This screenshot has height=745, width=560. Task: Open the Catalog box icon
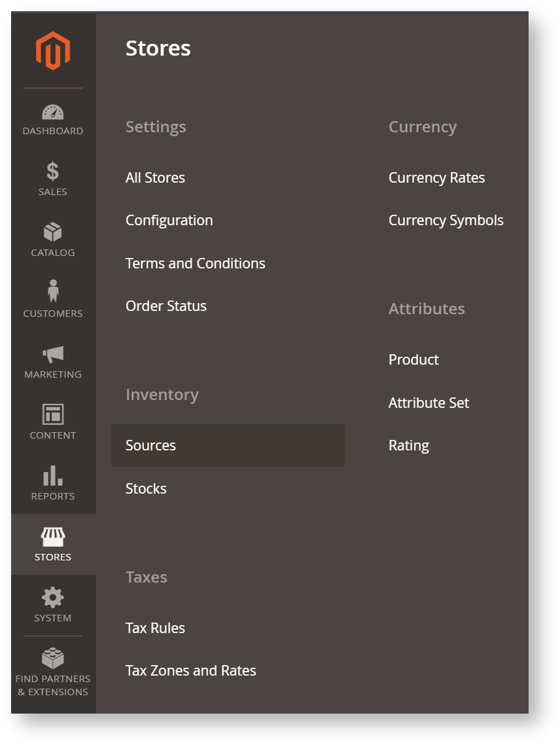53,232
